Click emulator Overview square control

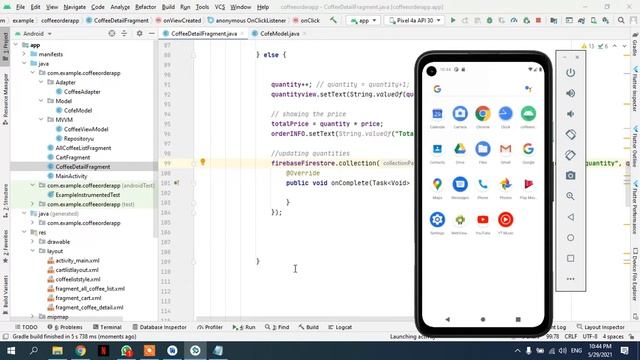coord(571,258)
